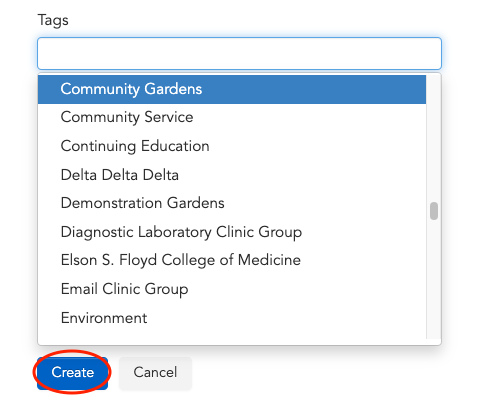Choose Diagnostic Laboratory Clinic Group option

point(232,232)
